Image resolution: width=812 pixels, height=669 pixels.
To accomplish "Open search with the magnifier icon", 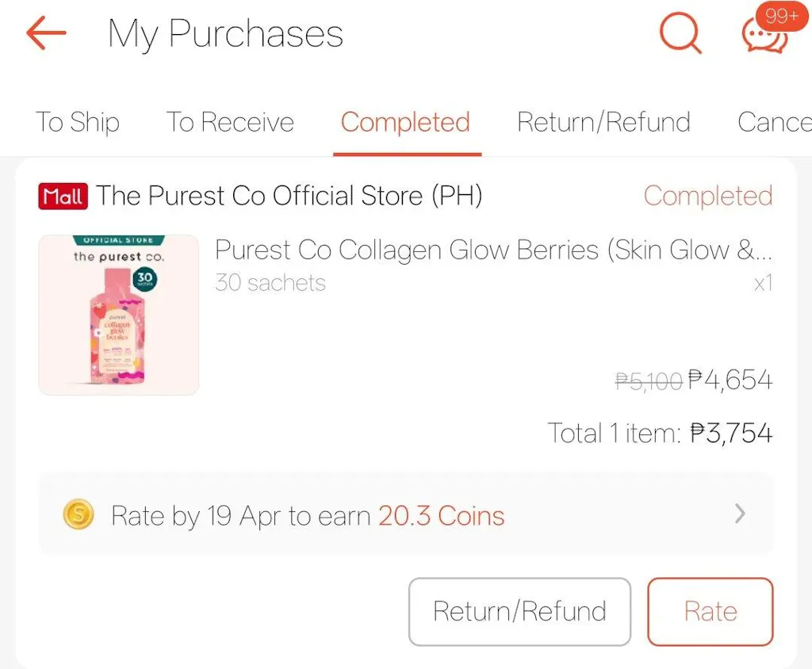I will [680, 34].
